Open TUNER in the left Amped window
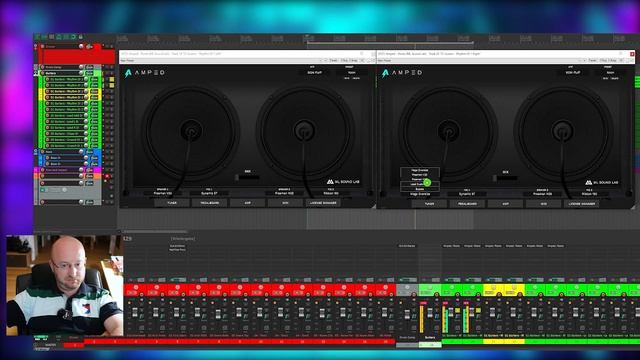Viewport: 640px width, 360px height. [x=172, y=203]
